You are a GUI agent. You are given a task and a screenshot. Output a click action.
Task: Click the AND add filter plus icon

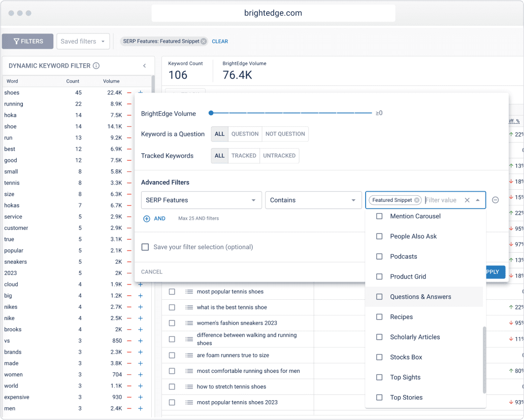tap(147, 219)
